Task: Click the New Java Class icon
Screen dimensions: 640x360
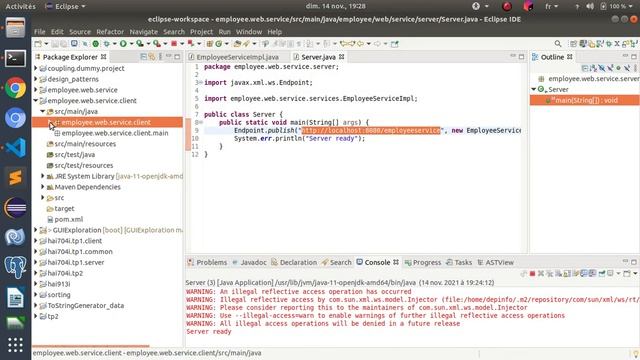Action: (x=218, y=44)
